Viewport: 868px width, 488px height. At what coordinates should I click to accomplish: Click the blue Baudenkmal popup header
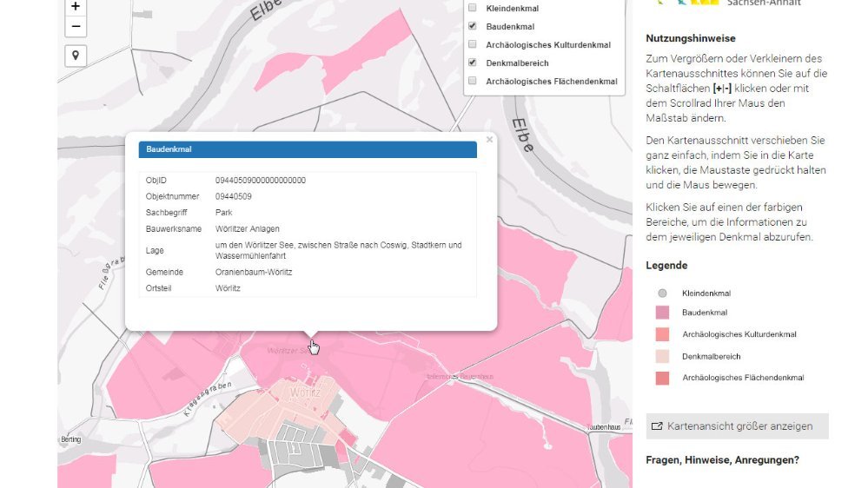[308, 149]
